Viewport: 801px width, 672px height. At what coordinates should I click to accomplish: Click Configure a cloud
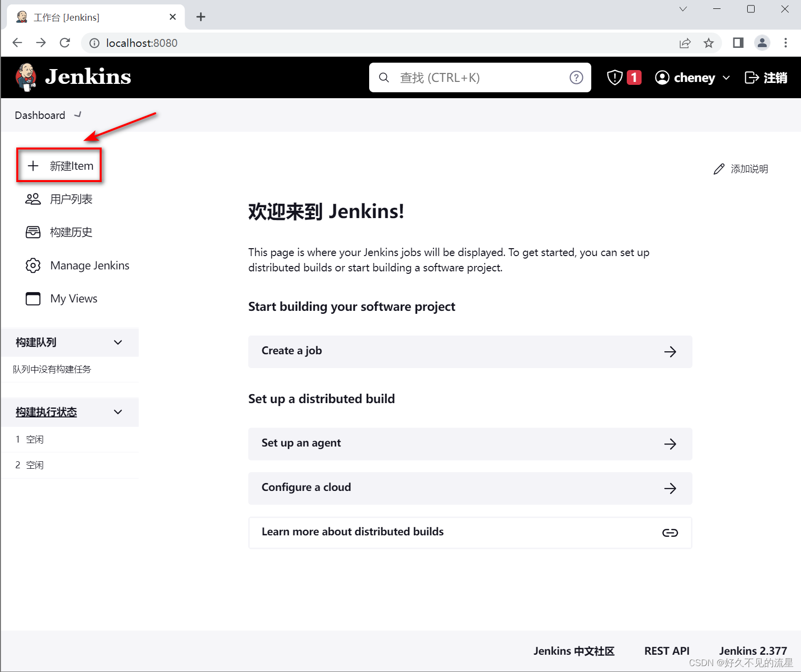coord(470,488)
